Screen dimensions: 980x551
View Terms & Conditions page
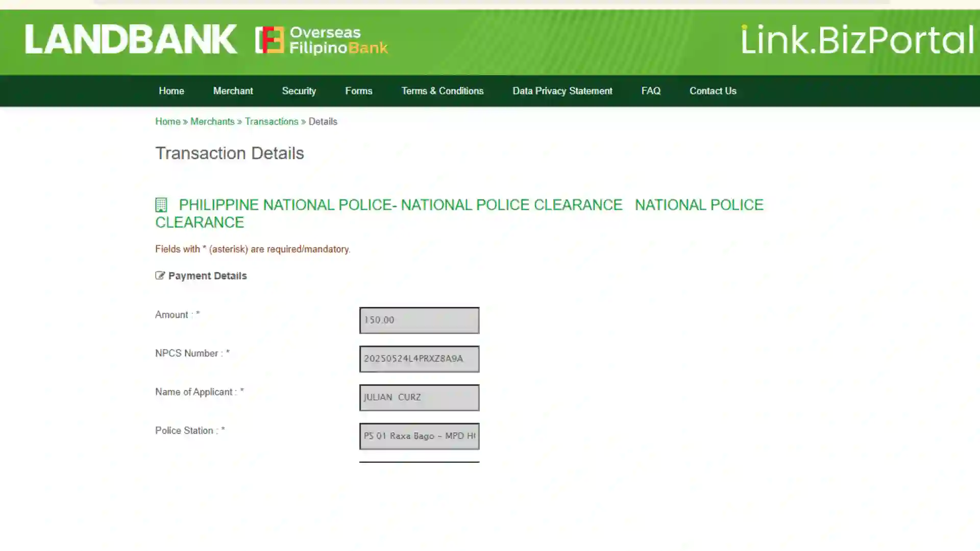(x=442, y=91)
